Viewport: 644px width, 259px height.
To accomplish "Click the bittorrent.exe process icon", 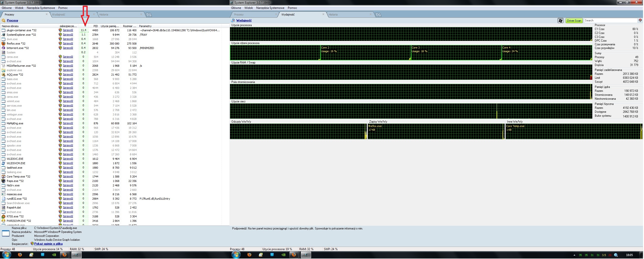I will coord(3,48).
